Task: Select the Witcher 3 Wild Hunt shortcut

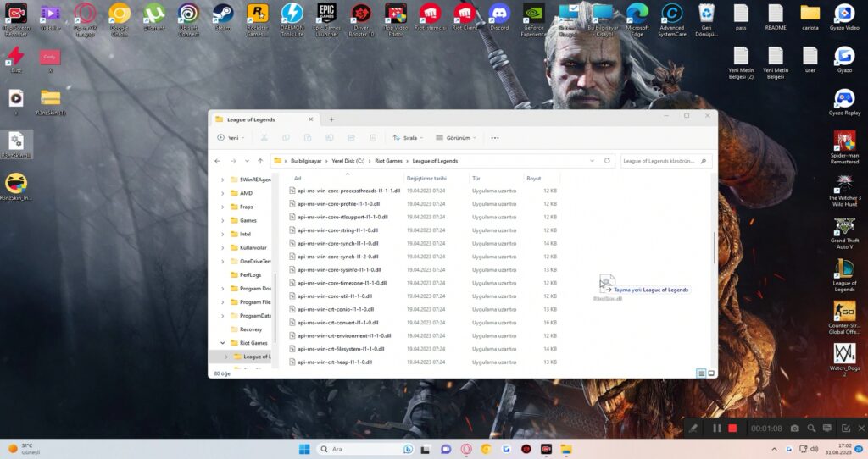Action: pos(844,191)
